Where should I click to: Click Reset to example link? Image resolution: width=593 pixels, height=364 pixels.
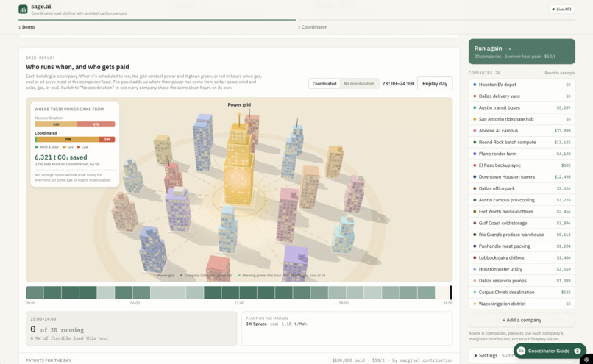(x=560, y=73)
